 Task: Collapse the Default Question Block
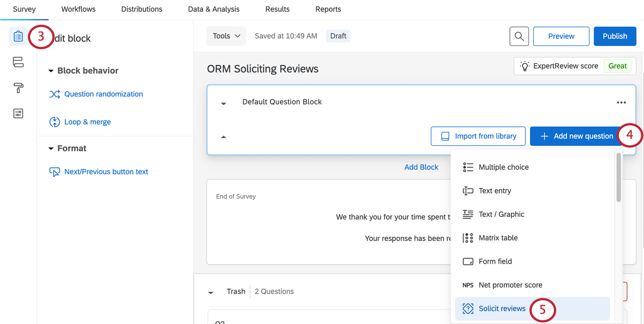[x=224, y=103]
